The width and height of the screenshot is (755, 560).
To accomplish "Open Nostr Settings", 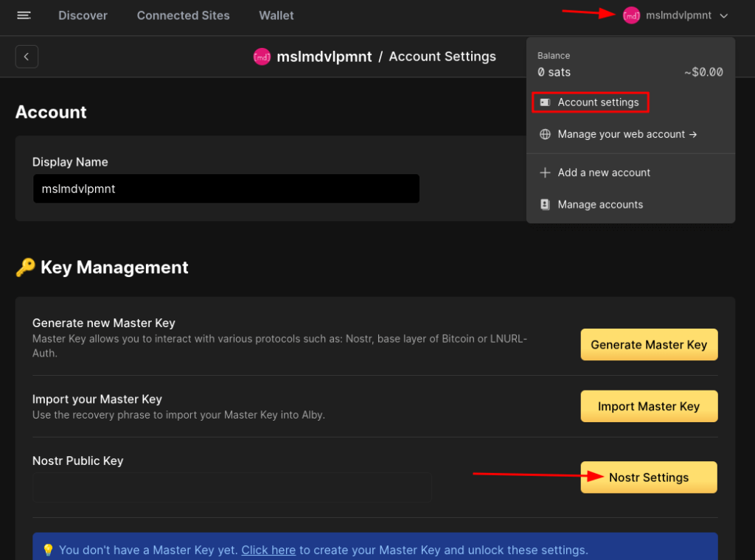I will pos(649,477).
